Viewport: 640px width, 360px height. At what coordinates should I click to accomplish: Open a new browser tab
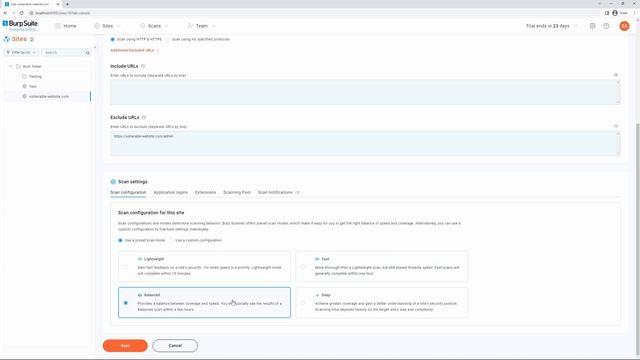point(67,4)
